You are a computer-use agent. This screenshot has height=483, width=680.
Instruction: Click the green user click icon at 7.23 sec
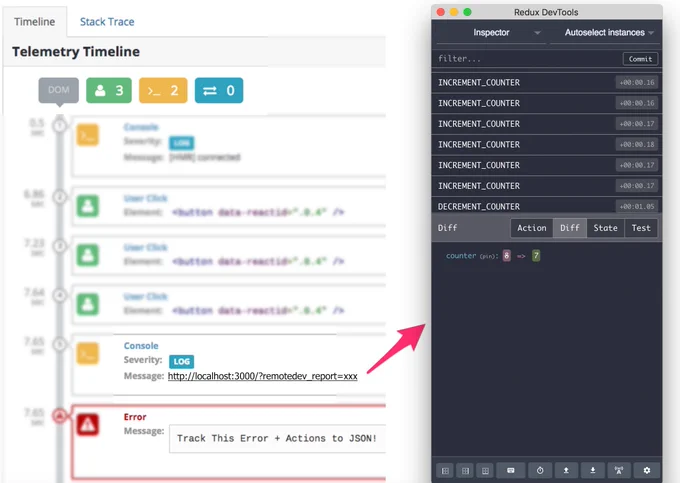[x=88, y=255]
